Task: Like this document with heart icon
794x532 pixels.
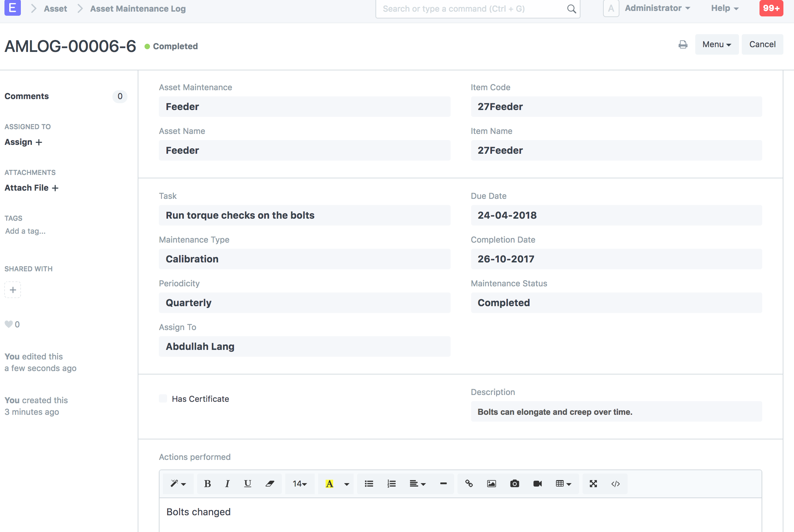Action: click(x=9, y=324)
